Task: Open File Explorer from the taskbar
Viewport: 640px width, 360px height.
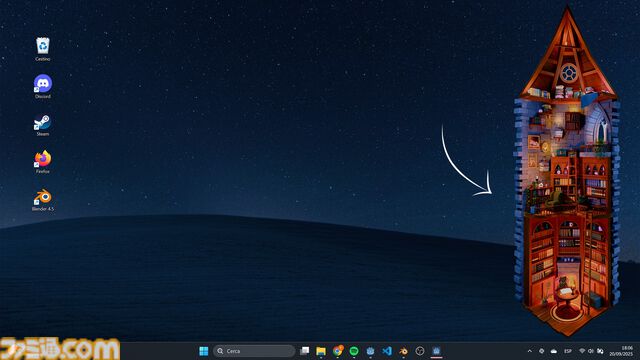Action: pos(321,351)
